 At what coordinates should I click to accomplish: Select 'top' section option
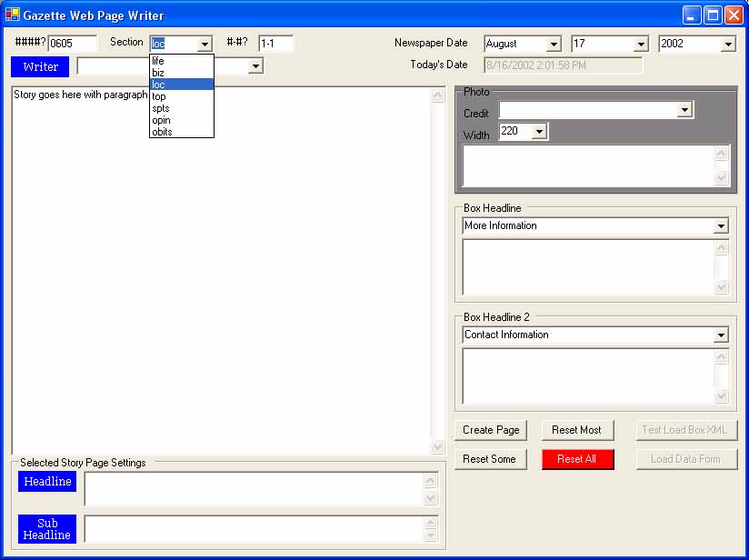(x=182, y=96)
